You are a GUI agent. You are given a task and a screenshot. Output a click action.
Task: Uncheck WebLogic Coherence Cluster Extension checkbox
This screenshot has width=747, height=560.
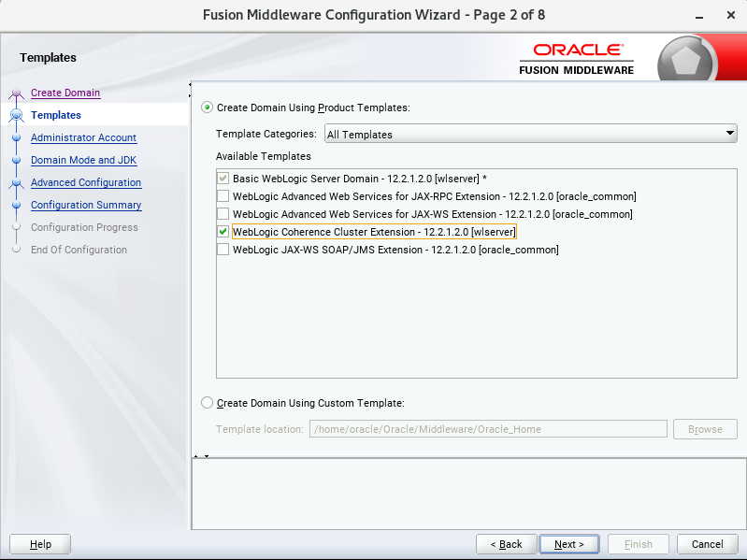(x=223, y=232)
